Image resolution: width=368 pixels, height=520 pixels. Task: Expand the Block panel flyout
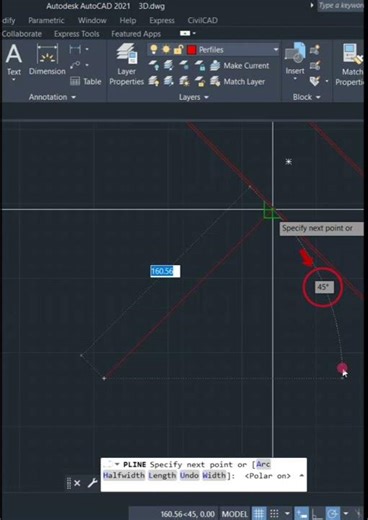(306, 97)
